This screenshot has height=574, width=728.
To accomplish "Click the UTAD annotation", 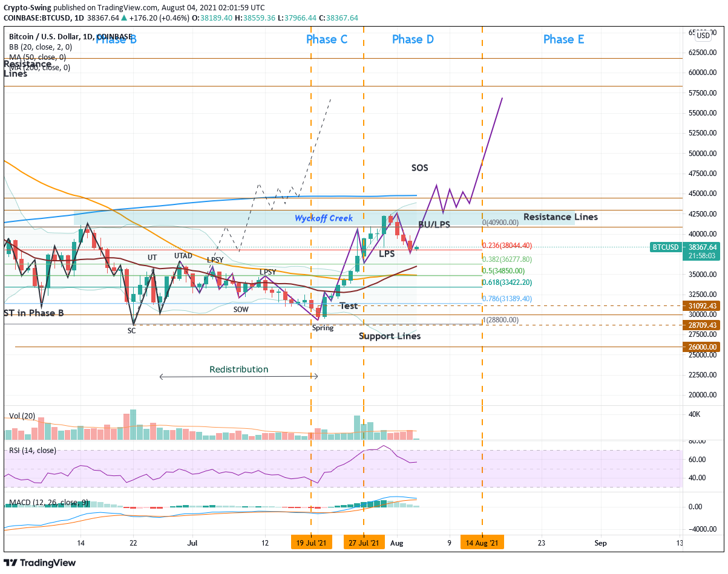I will point(183,256).
